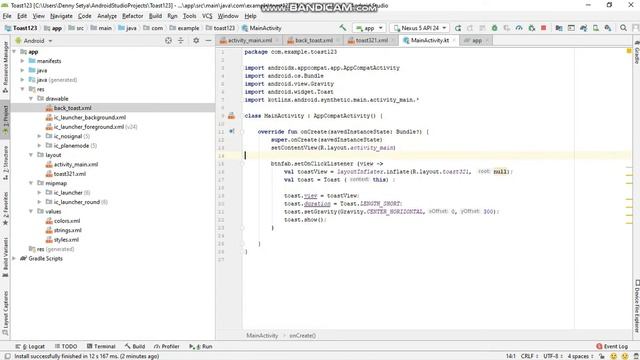The width and height of the screenshot is (640, 360).
Task: Select ic_launcher_background.xml file
Action: tap(89, 117)
